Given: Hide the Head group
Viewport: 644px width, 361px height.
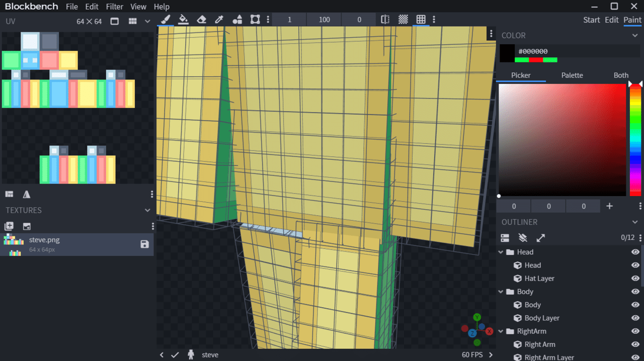Looking at the screenshot, I should (635, 252).
